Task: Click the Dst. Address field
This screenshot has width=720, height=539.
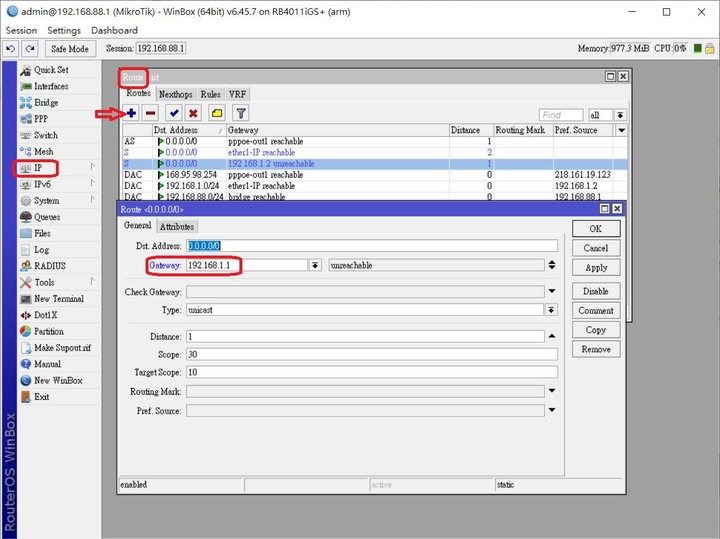Action: coord(372,246)
